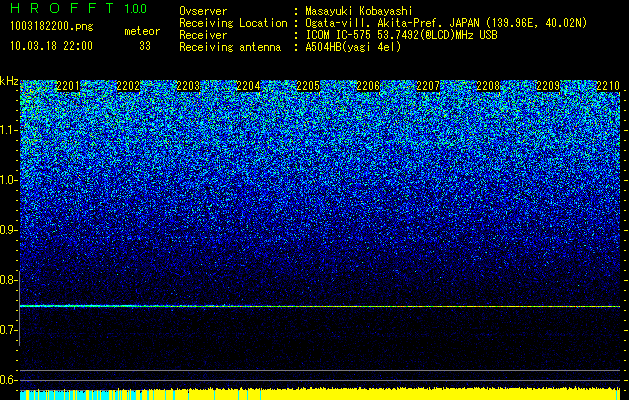Viewport: 629px width, 400px height.
Task: Click the HROFFT program title text
Action: pyautogui.click(x=62, y=8)
